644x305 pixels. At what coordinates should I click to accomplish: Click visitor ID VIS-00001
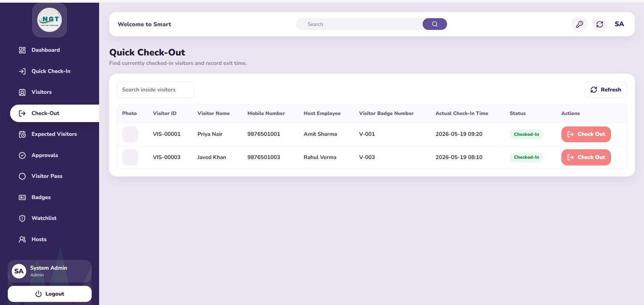[167, 134]
